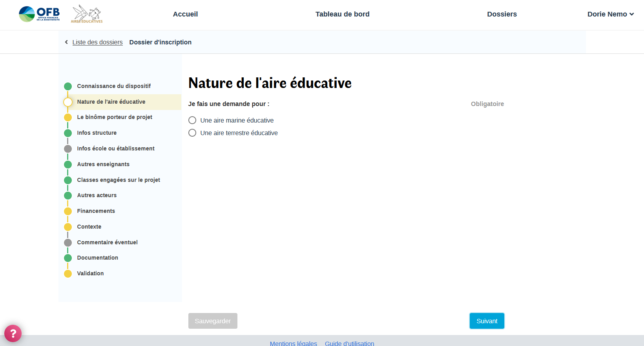This screenshot has height=346, width=644.
Task: Choose Une aire terrestre éducative radio button
Action: (192, 133)
